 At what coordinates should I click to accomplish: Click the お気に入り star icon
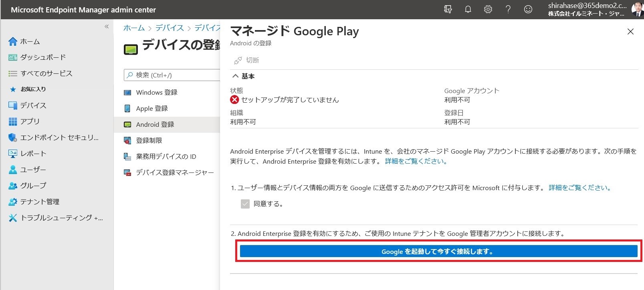[x=13, y=89]
